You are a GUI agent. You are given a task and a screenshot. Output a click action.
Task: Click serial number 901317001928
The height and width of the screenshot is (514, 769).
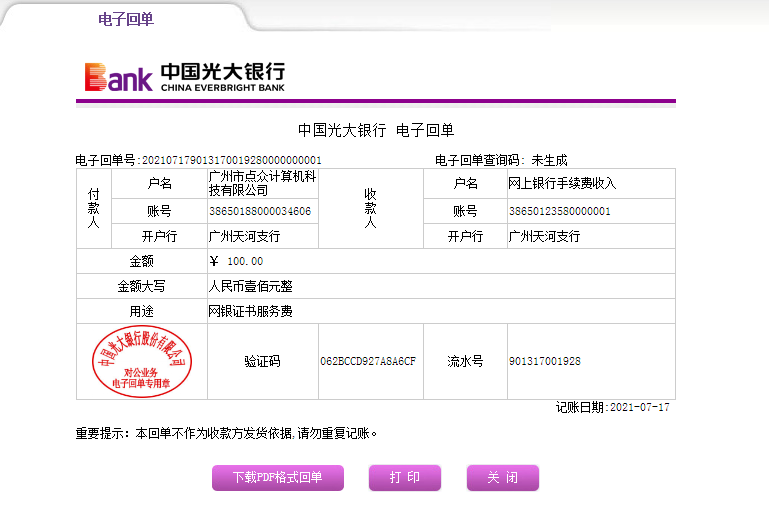pyautogui.click(x=545, y=361)
